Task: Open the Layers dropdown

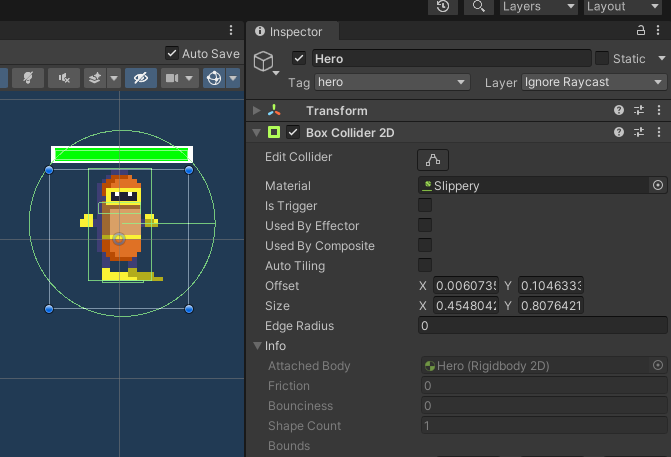Action: (x=538, y=6)
